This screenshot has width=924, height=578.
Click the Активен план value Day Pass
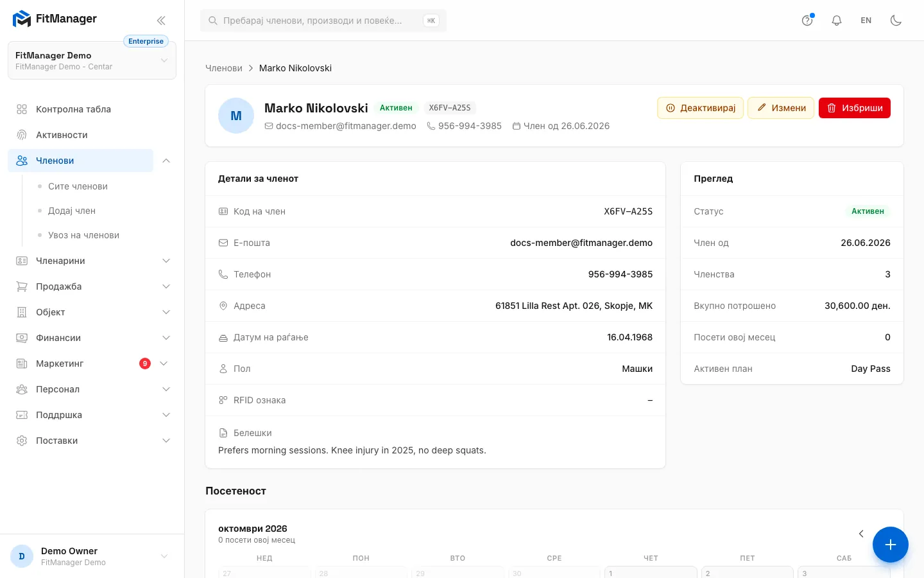[x=871, y=369]
